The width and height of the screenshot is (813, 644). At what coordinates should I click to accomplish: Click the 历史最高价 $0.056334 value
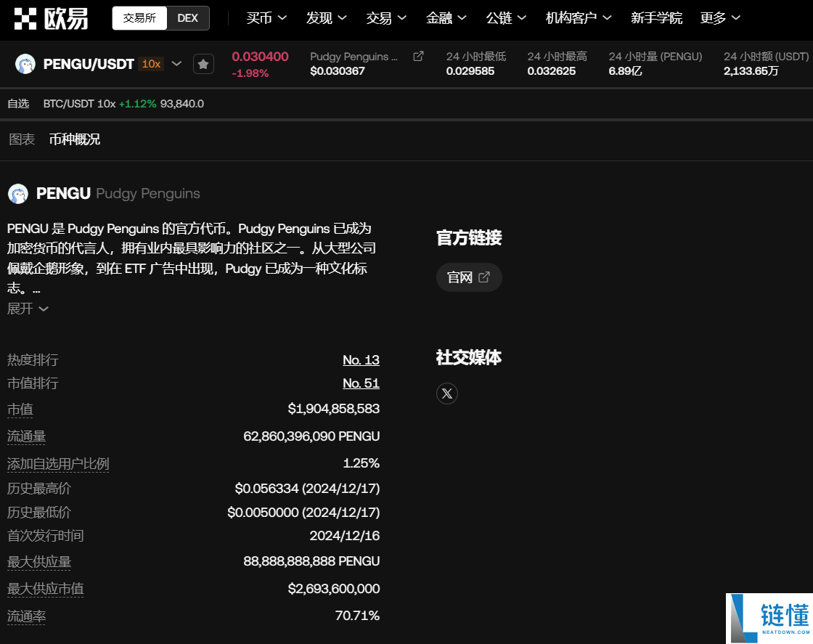308,489
